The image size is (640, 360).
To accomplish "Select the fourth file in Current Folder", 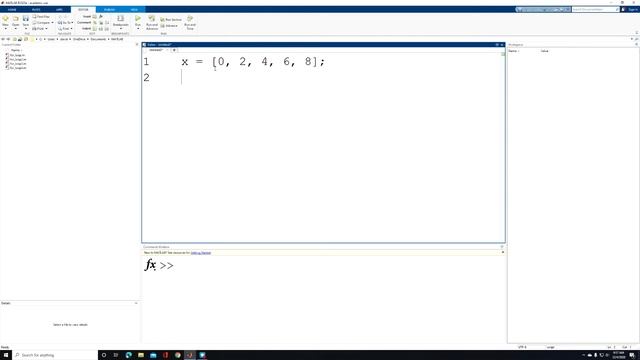I will tap(16, 68).
